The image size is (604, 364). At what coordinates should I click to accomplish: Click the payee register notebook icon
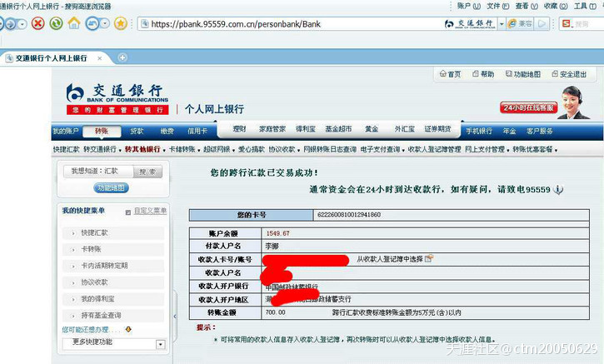tap(429, 258)
